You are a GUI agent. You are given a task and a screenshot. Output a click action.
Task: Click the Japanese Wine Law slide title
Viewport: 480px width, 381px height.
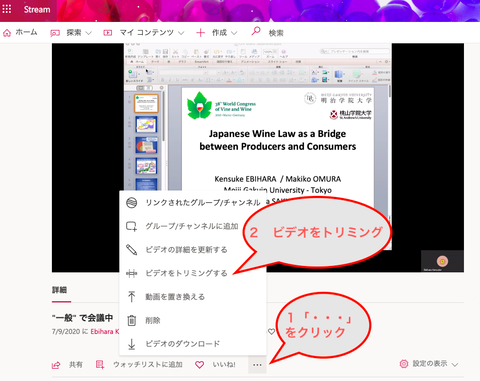point(278,140)
